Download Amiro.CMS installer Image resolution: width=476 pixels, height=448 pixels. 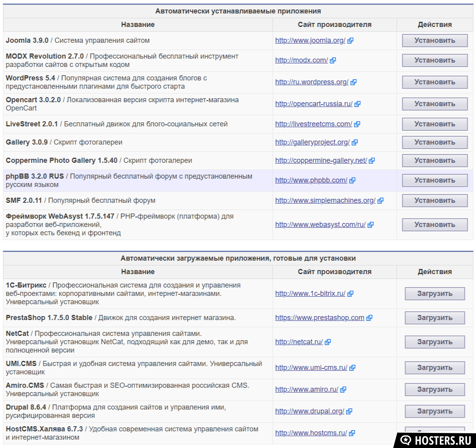pos(435,389)
